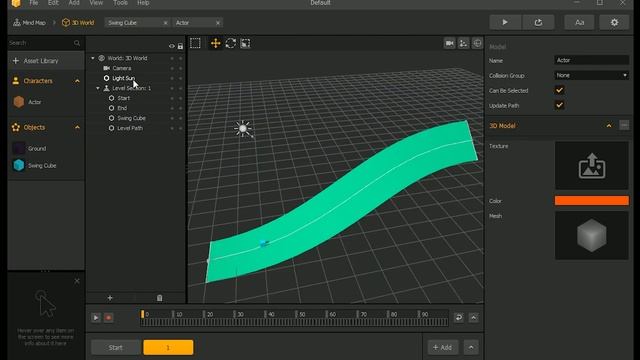The width and height of the screenshot is (640, 360).
Task: Open the font (Aa) settings
Action: (x=579, y=22)
